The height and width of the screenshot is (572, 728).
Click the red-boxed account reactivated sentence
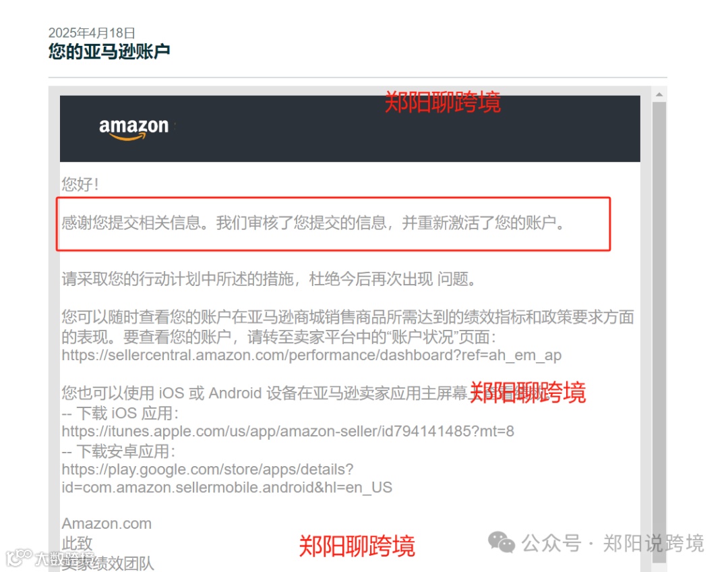click(313, 223)
